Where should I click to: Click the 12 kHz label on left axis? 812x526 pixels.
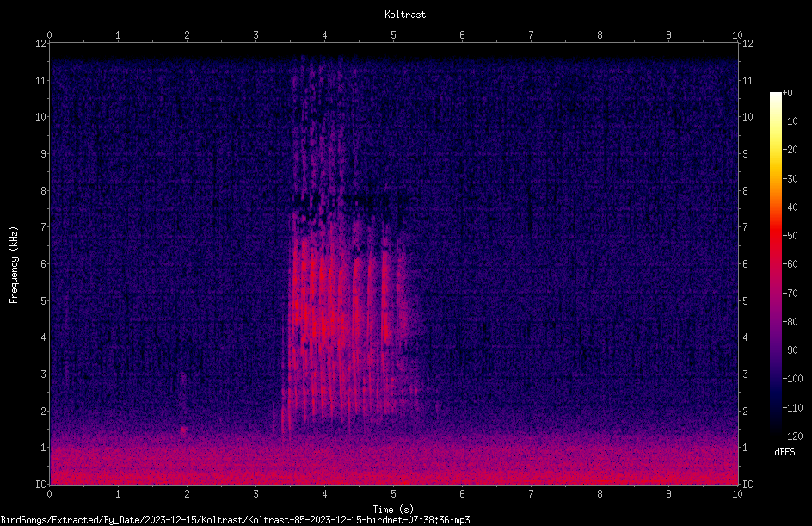tap(40, 44)
